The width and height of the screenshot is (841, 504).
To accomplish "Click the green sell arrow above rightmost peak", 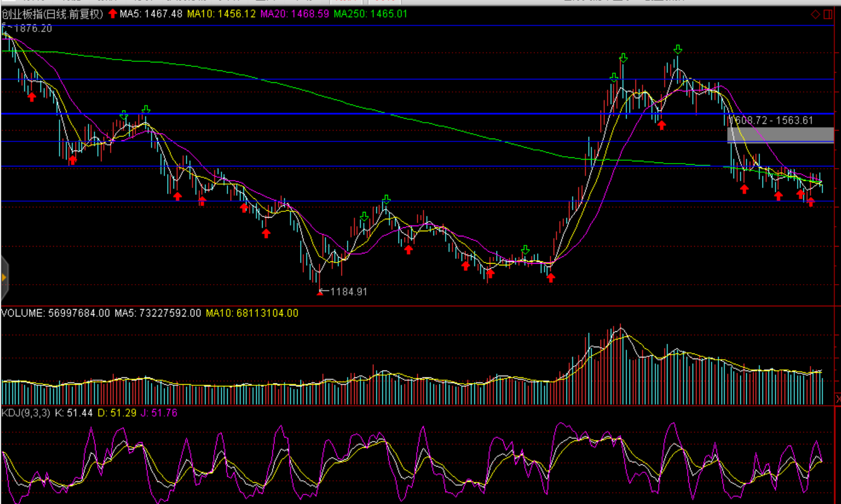I will point(678,49).
